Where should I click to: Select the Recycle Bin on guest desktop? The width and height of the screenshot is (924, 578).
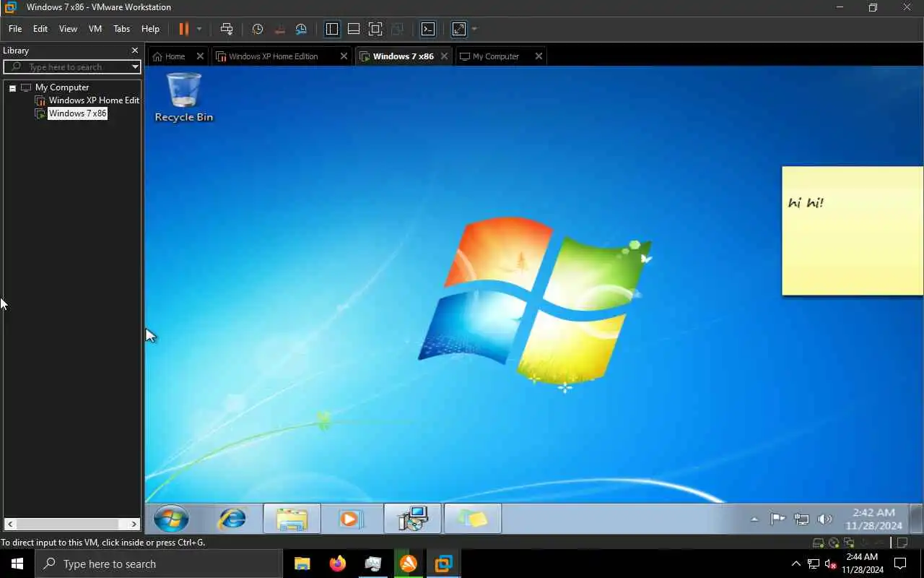[x=184, y=98]
